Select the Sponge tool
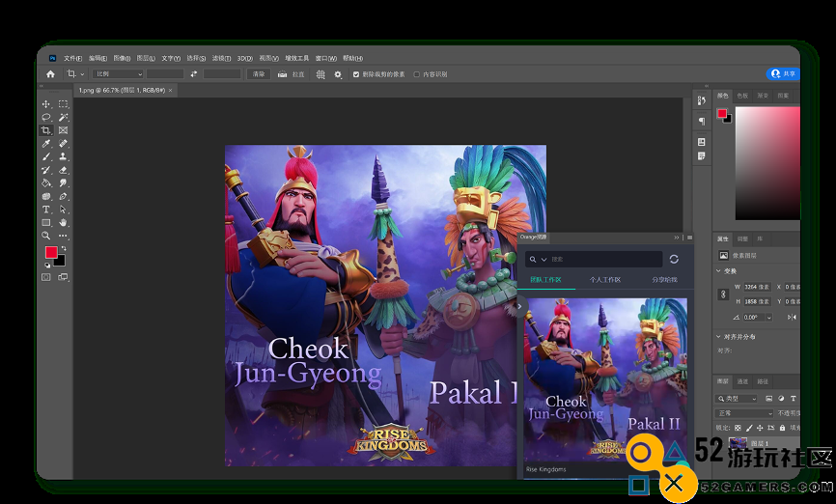836x504 pixels. click(46, 196)
